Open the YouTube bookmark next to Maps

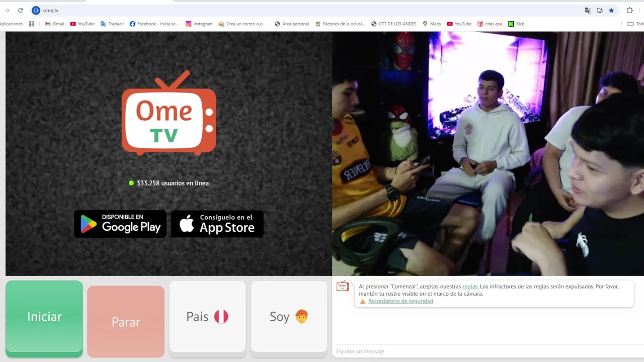(x=459, y=24)
